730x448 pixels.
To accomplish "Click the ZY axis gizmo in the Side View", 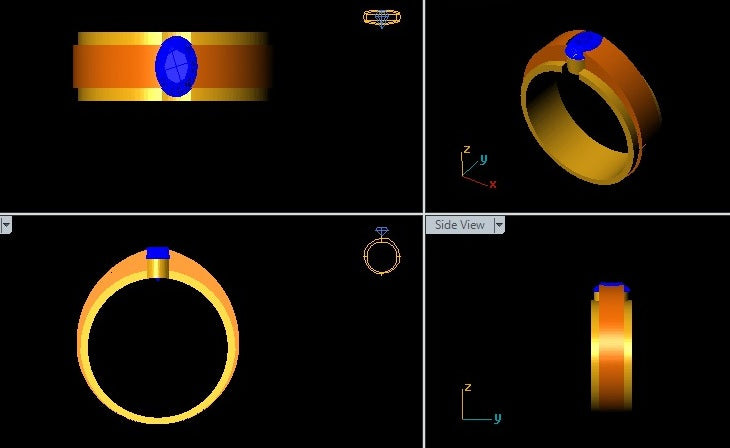I will tap(481, 403).
